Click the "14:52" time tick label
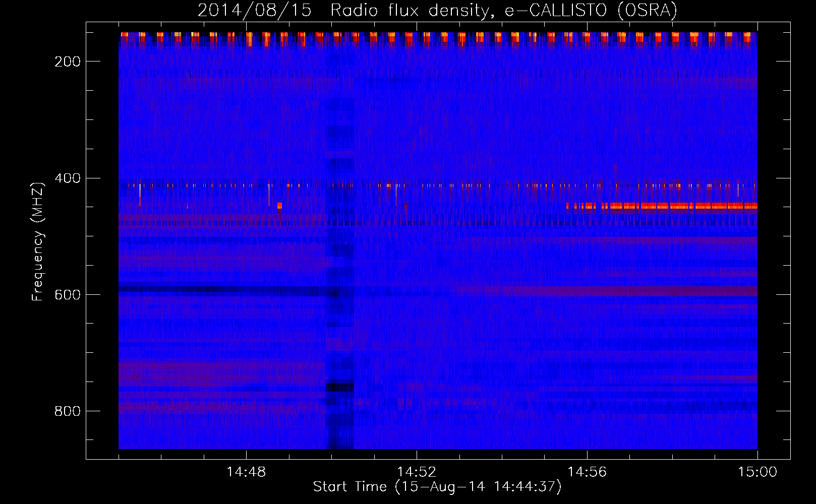This screenshot has height=504, width=816. [x=417, y=472]
